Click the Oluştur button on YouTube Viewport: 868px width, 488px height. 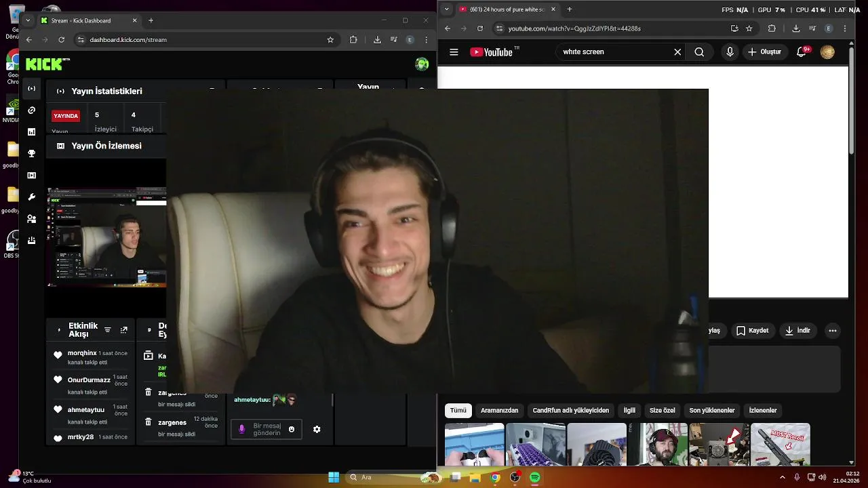coord(765,52)
